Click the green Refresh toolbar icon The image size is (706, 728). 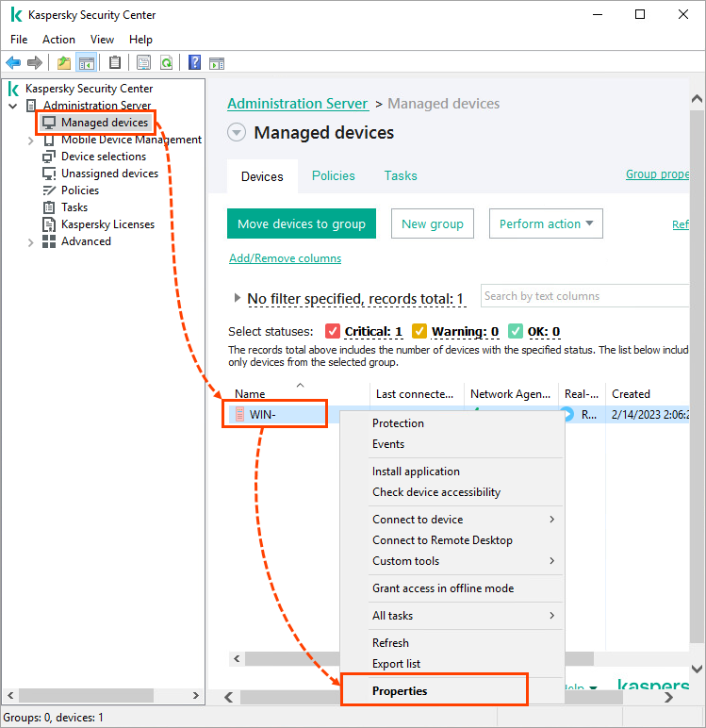coord(166,62)
